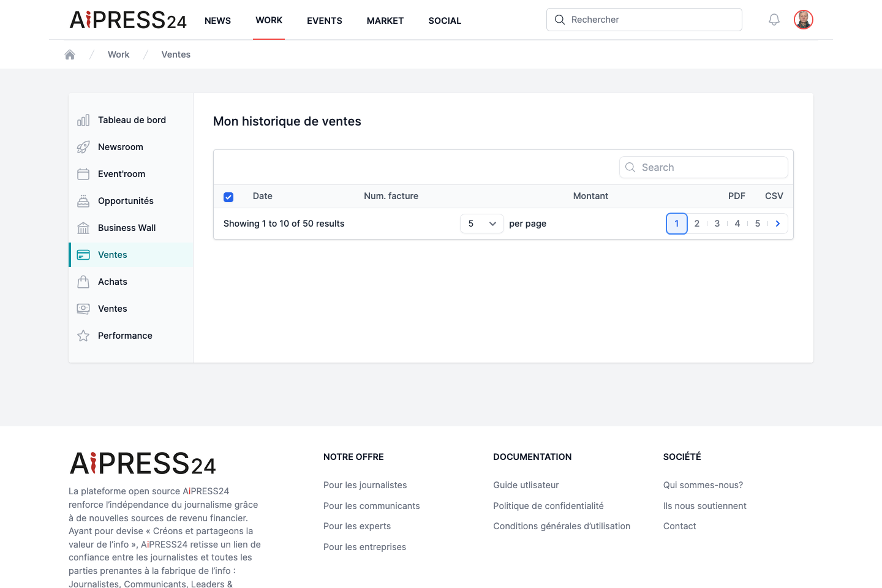Open Ils nous soutiennent footer link
Viewport: 882px width, 588px height.
coord(705,506)
